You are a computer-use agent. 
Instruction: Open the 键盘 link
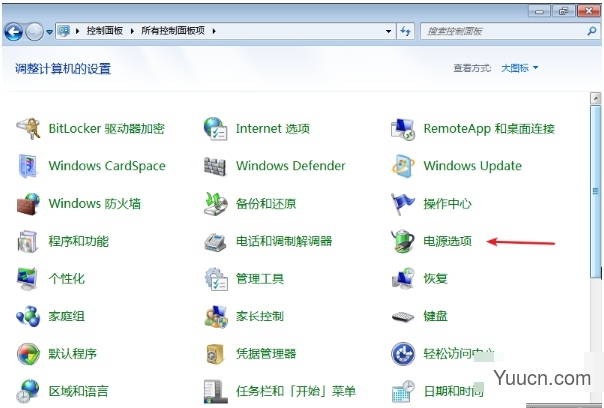435,316
